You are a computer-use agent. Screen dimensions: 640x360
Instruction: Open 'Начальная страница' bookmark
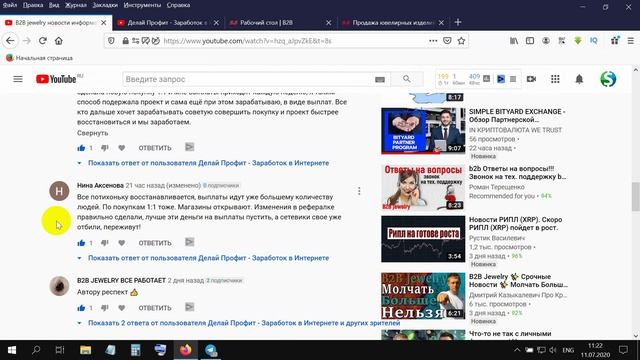pyautogui.click(x=40, y=58)
